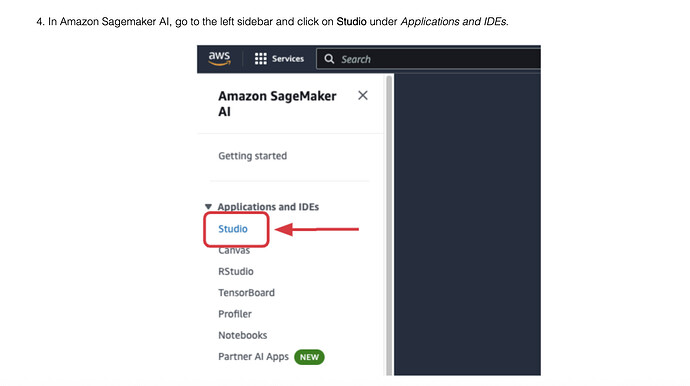
Task: Select TensorBoard in the sidebar
Action: [246, 293]
